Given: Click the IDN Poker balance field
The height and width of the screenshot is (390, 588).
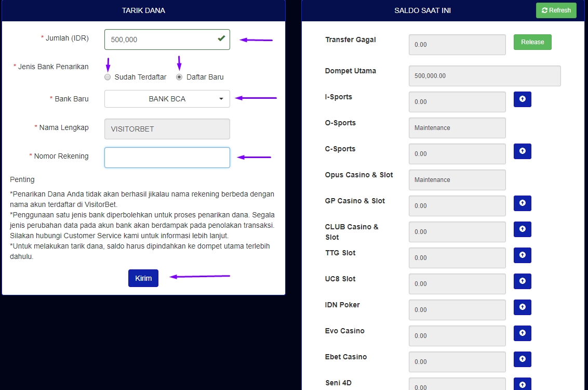Looking at the screenshot, I should point(457,310).
